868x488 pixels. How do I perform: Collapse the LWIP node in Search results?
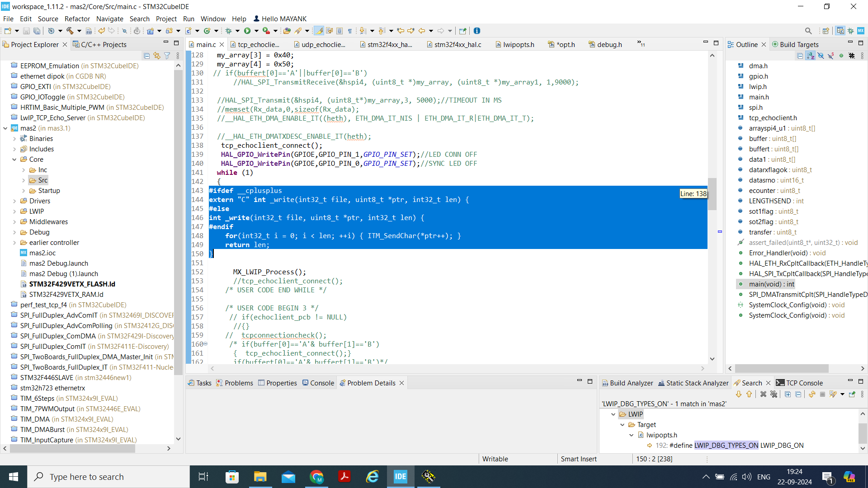pyautogui.click(x=613, y=414)
